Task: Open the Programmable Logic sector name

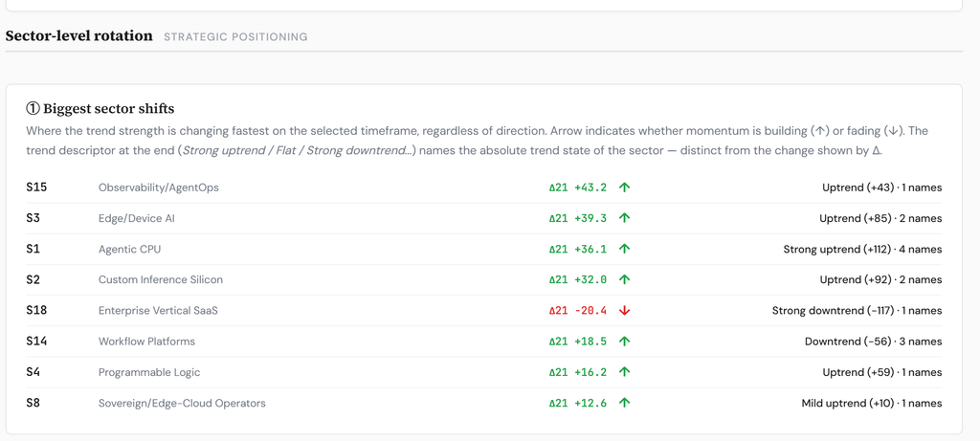Action: pos(149,372)
